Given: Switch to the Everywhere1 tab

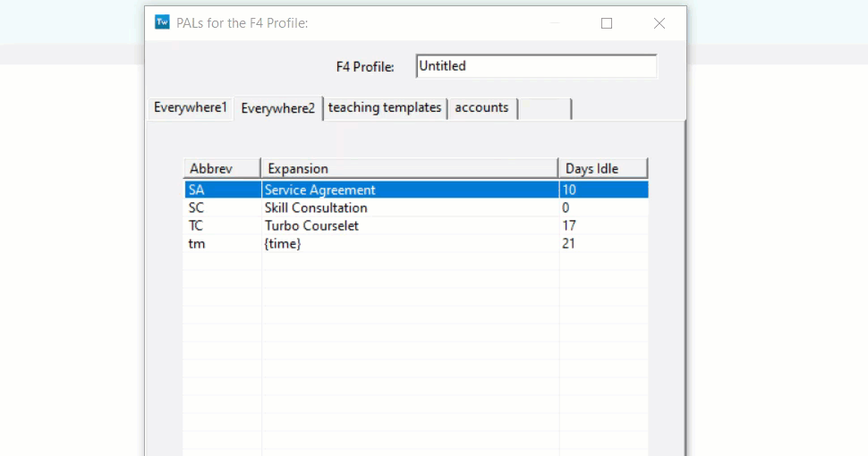Looking at the screenshot, I should [191, 107].
